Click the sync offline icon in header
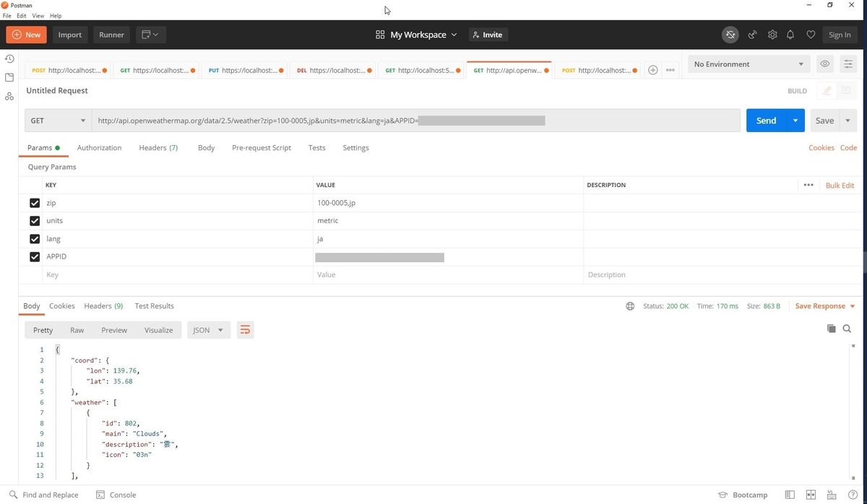 [730, 35]
